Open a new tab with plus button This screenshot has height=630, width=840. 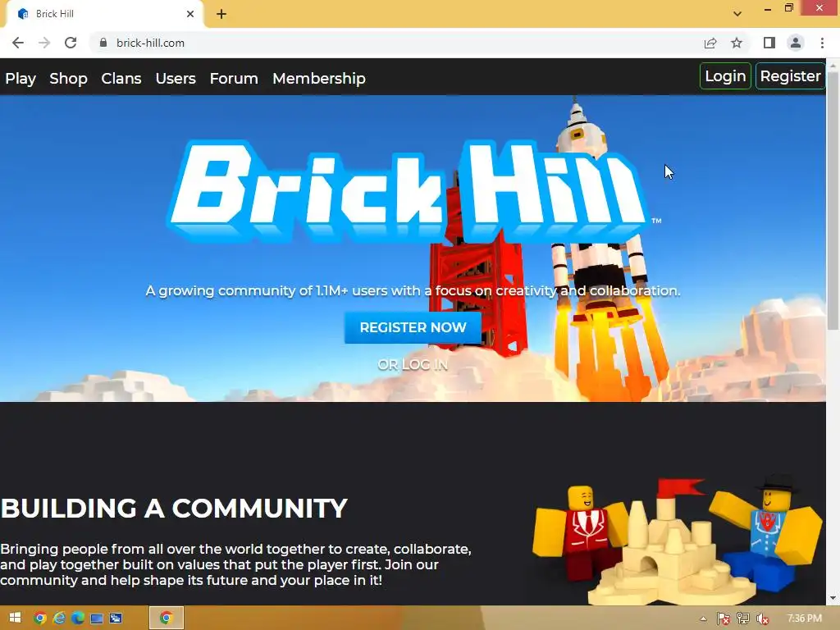tap(221, 15)
